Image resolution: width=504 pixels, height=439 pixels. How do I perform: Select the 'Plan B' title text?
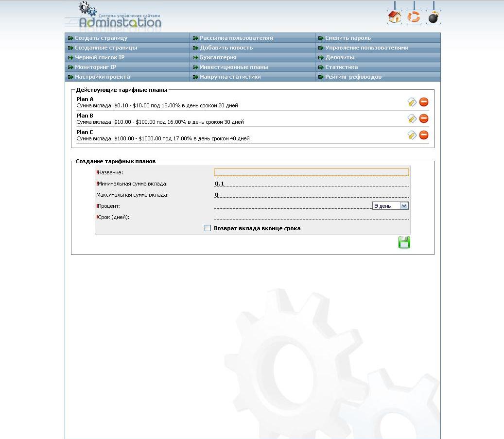85,115
